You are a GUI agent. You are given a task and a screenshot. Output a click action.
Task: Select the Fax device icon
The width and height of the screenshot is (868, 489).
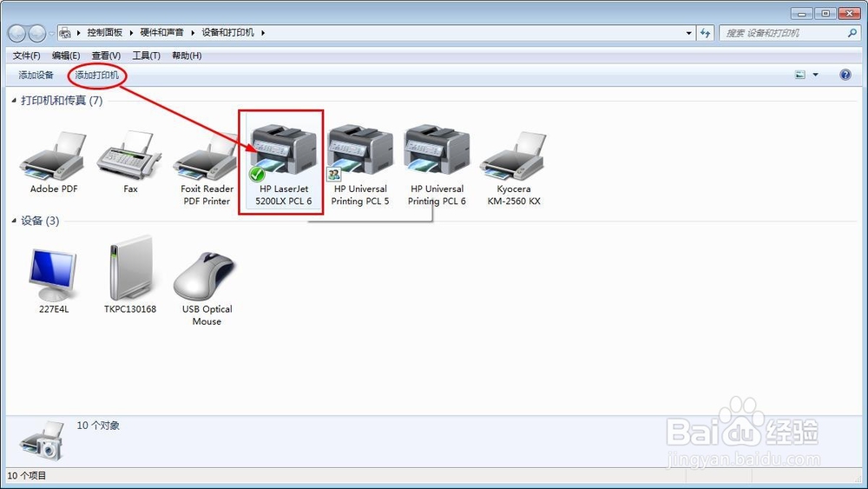pos(129,155)
